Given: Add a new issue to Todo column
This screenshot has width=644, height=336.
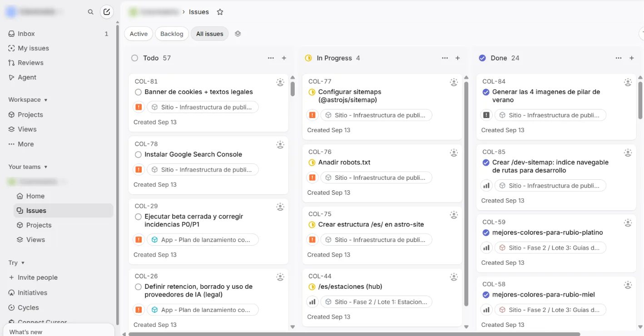Looking at the screenshot, I should [x=284, y=58].
